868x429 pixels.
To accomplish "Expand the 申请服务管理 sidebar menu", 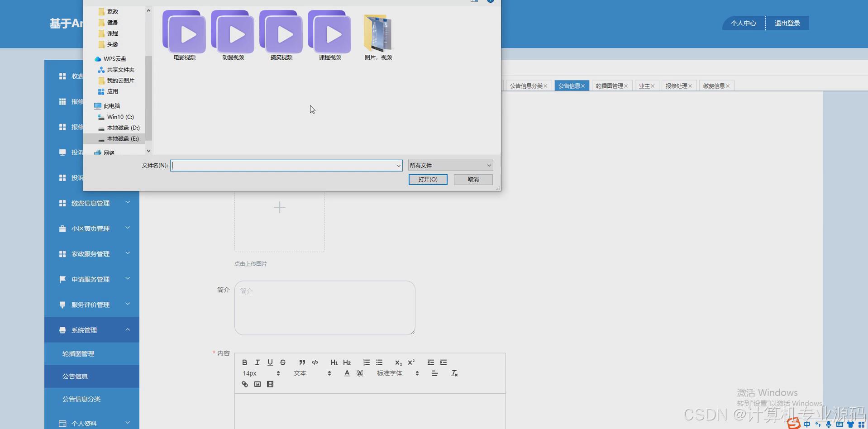I will click(92, 279).
